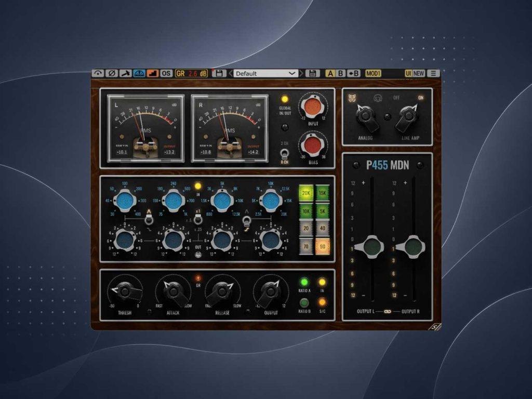
Task: Click the low-mid frequency knob (75-1K)
Action: pos(174,201)
